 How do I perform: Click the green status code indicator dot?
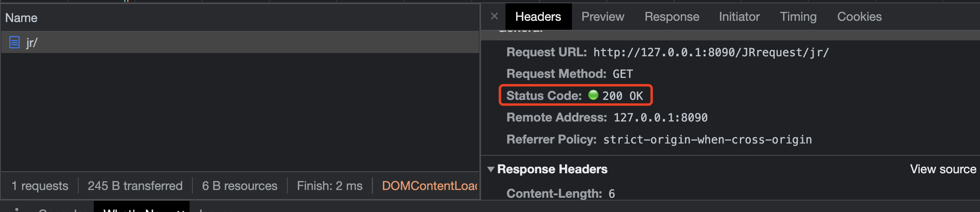coord(593,95)
